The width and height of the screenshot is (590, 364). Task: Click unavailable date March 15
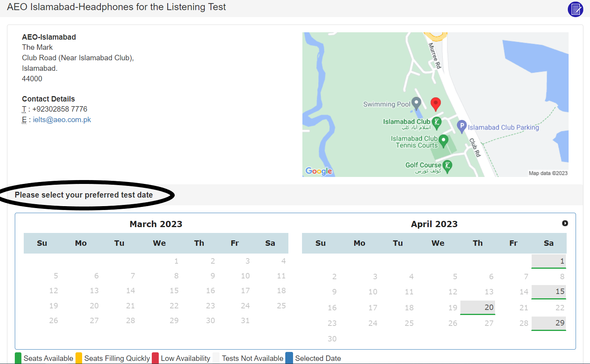[x=174, y=290]
